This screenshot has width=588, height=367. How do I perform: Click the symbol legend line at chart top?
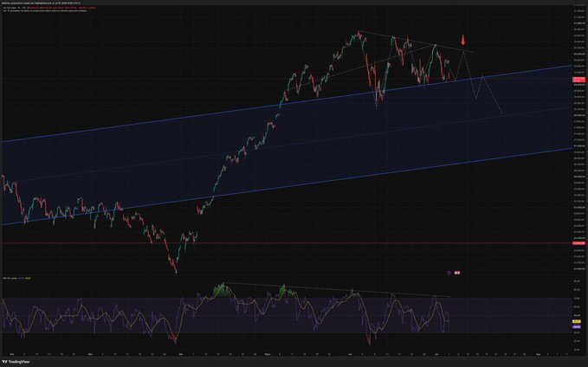coord(48,8)
